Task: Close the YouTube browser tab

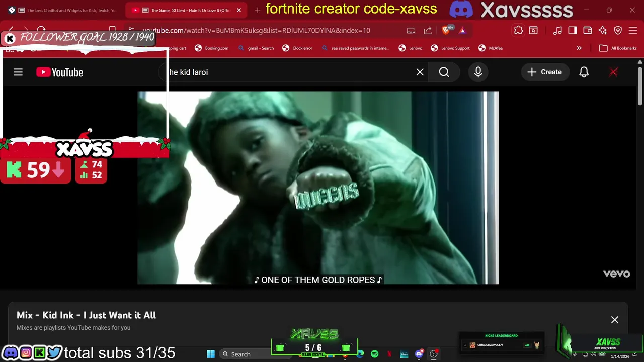Action: [x=239, y=10]
